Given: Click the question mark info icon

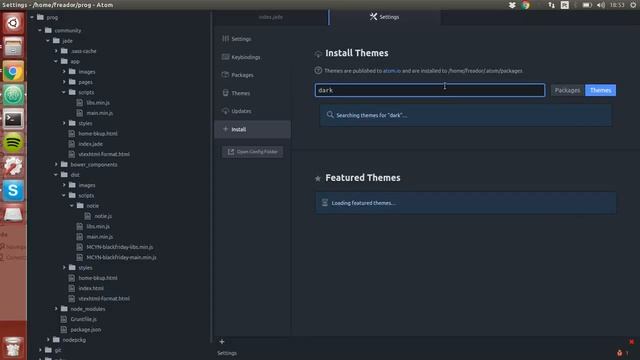Looking at the screenshot, I should click(x=318, y=71).
